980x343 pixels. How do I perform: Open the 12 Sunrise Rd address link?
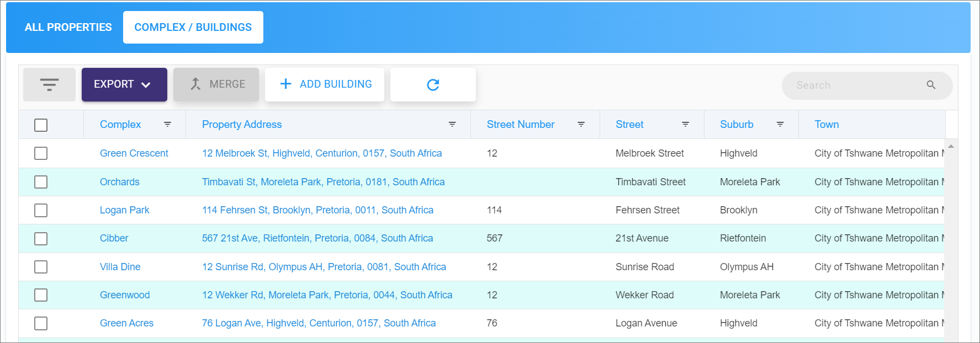click(324, 267)
